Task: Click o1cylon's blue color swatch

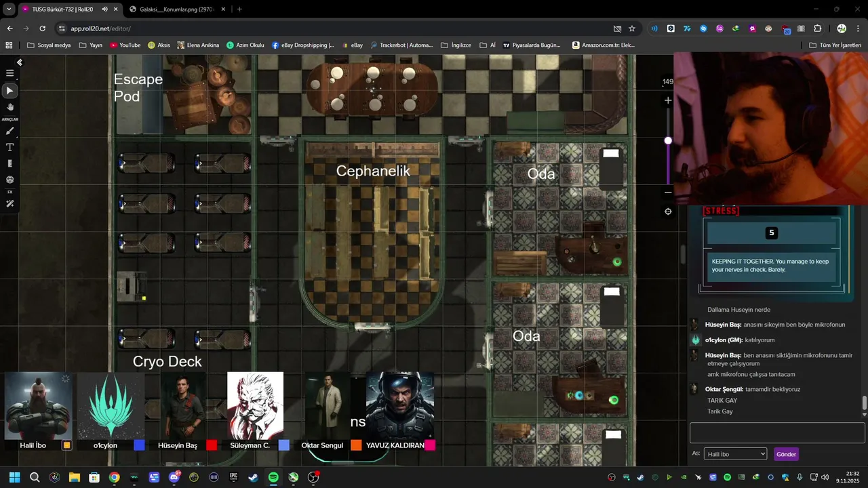Action: (x=139, y=445)
